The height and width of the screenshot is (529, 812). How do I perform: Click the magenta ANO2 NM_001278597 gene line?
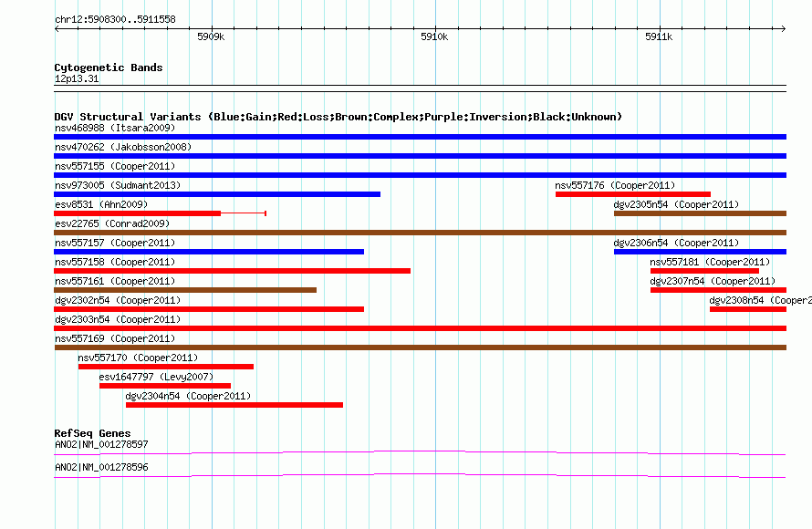(x=420, y=453)
